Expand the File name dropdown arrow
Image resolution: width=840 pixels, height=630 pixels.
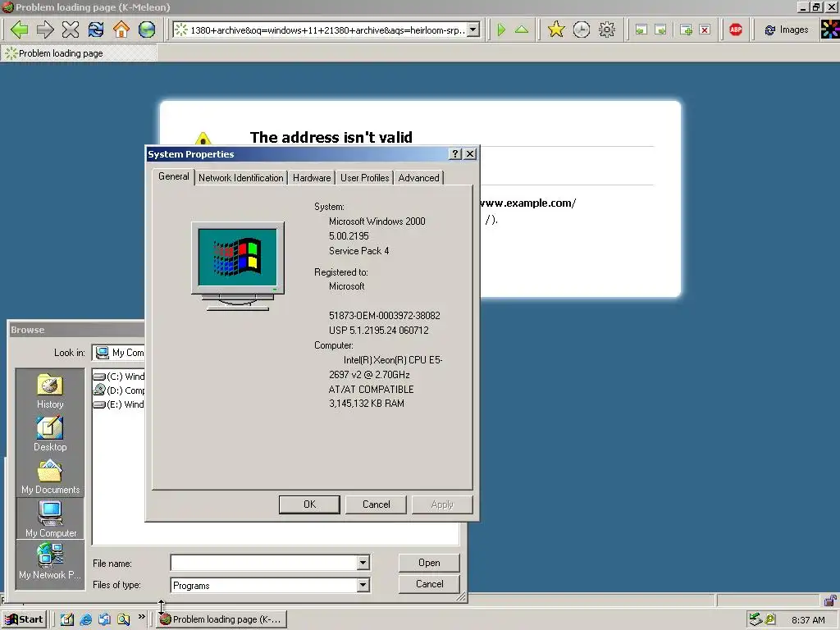[x=363, y=563]
